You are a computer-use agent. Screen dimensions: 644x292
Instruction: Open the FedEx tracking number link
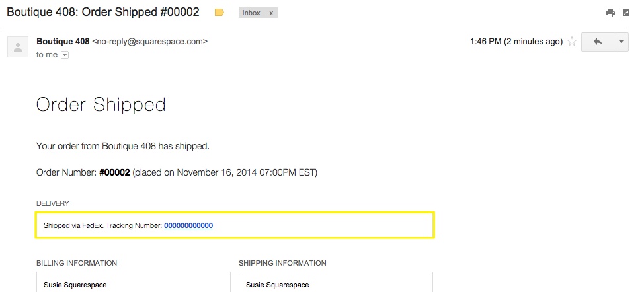pos(188,225)
